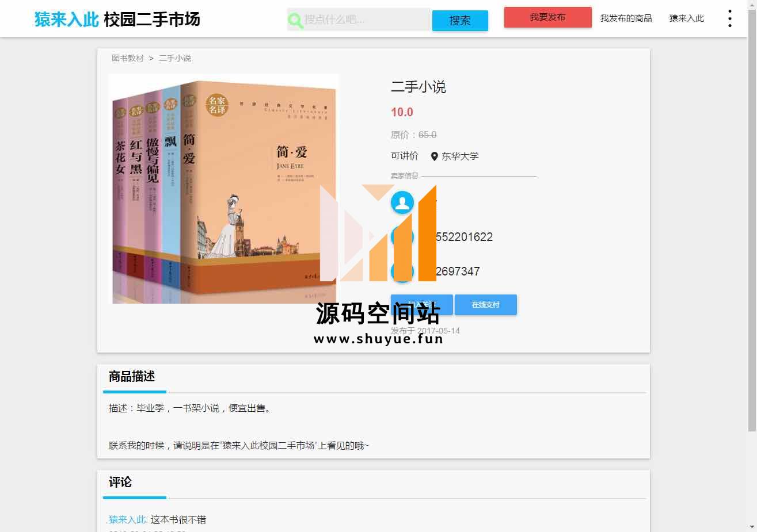This screenshot has width=757, height=532.
Task: Click the 加入关注 button left of 在线支付
Action: (421, 305)
